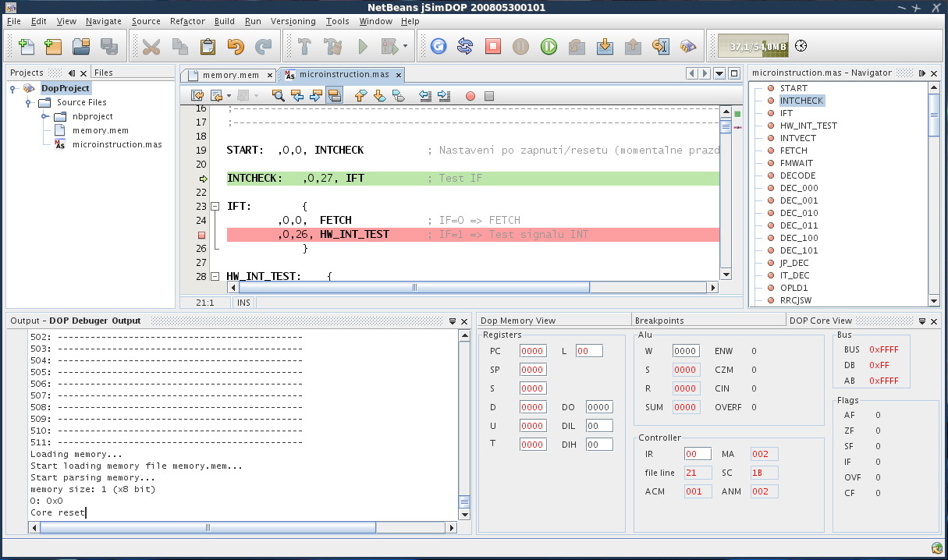Click the New Project toolbar icon
The width and height of the screenshot is (948, 560).
[x=53, y=47]
